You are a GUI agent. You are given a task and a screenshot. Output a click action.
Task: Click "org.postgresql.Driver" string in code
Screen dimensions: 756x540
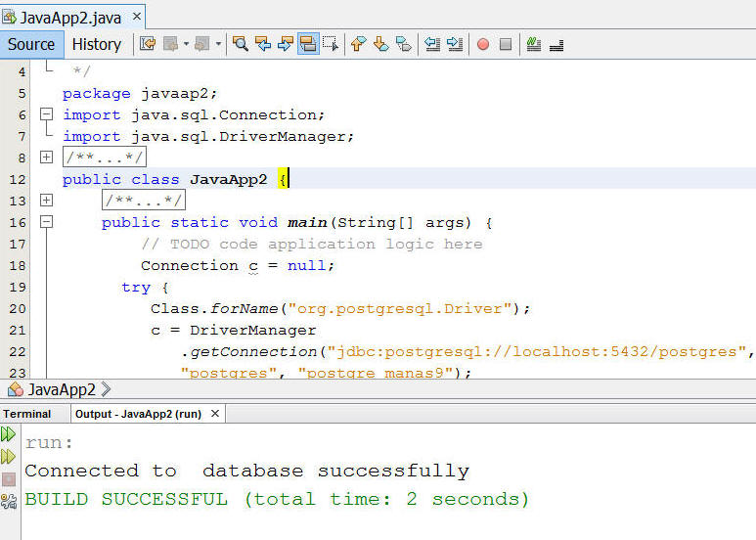point(400,308)
